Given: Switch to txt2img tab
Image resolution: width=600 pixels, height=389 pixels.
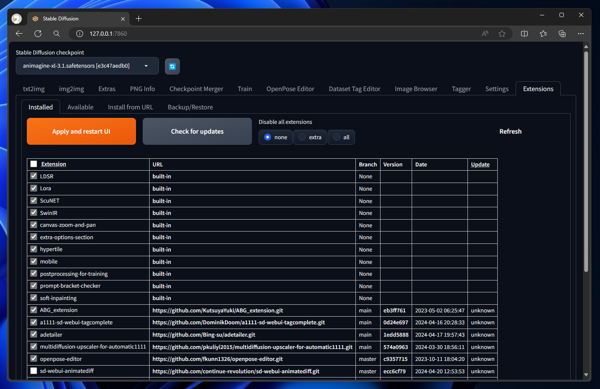Looking at the screenshot, I should [34, 89].
